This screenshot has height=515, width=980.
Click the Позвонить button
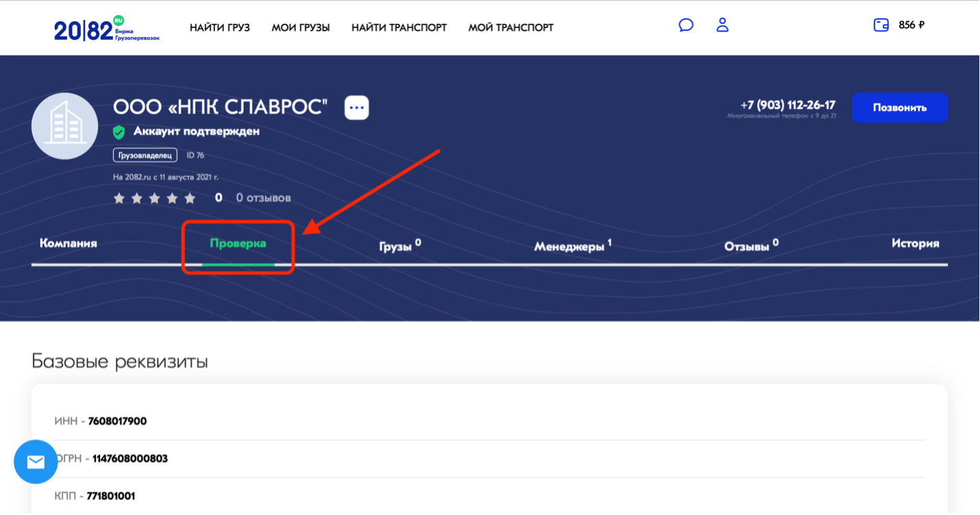tap(900, 108)
